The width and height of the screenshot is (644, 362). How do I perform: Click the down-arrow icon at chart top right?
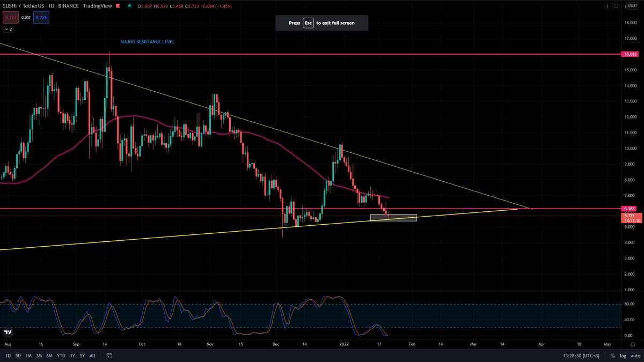[x=608, y=6]
